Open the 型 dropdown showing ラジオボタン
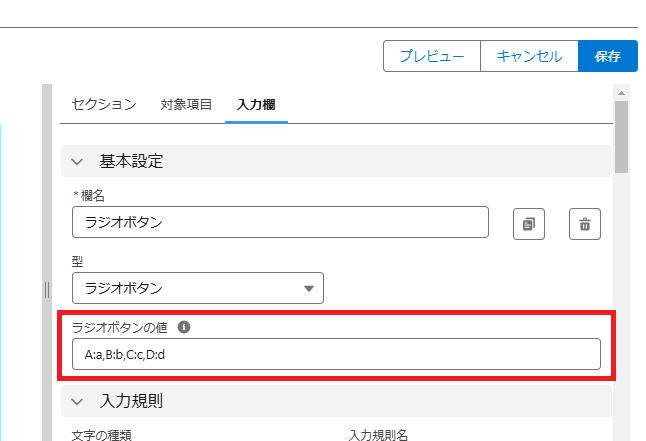Screen dimensions: 646x441 tap(198, 288)
